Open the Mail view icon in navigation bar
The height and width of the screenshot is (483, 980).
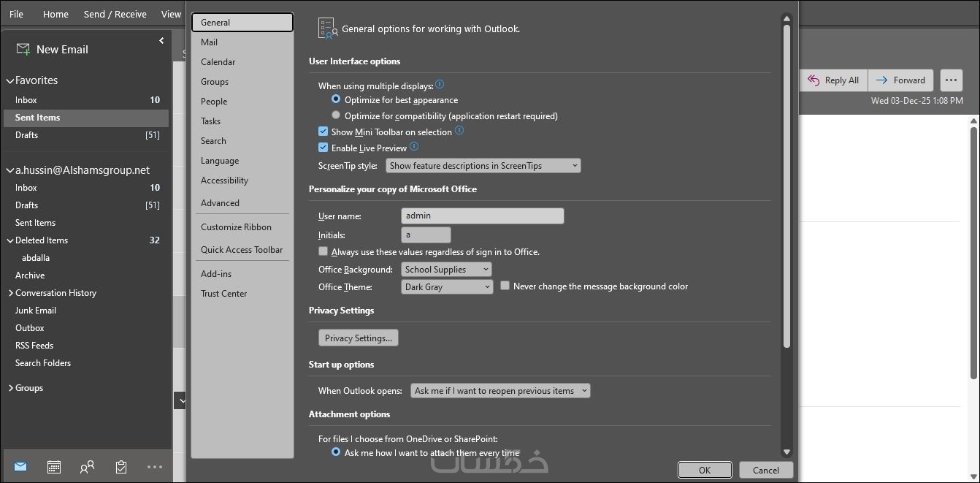(20, 467)
